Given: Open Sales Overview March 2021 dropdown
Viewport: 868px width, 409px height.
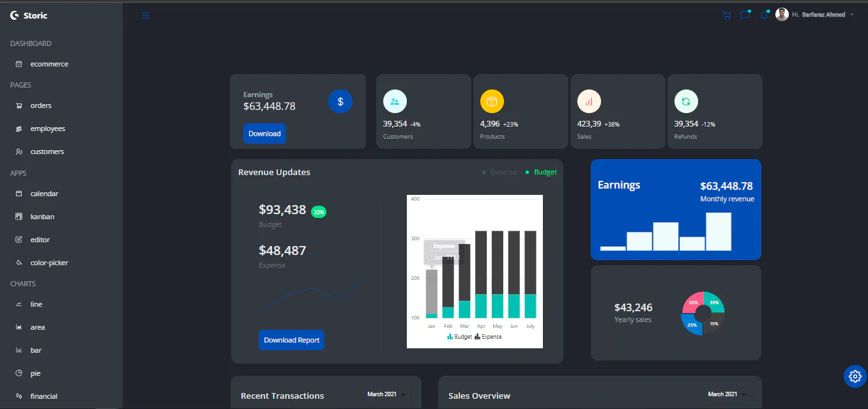Looking at the screenshot, I should pos(727,394).
